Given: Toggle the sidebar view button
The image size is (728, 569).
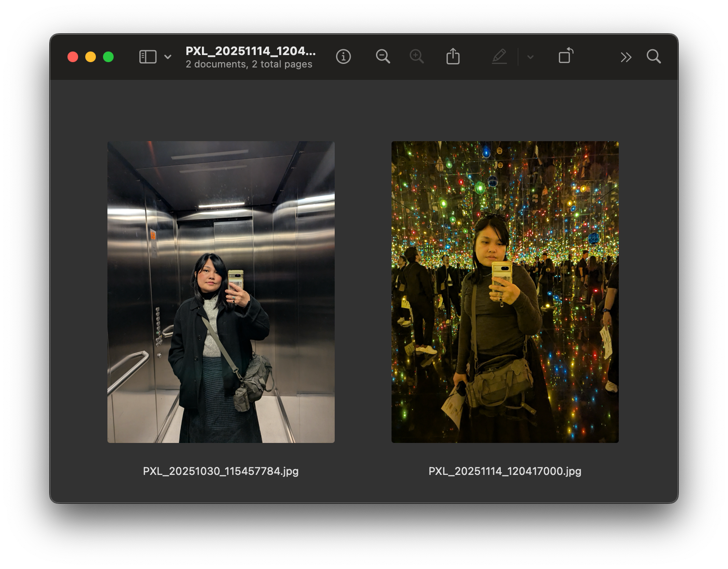Looking at the screenshot, I should pos(148,57).
